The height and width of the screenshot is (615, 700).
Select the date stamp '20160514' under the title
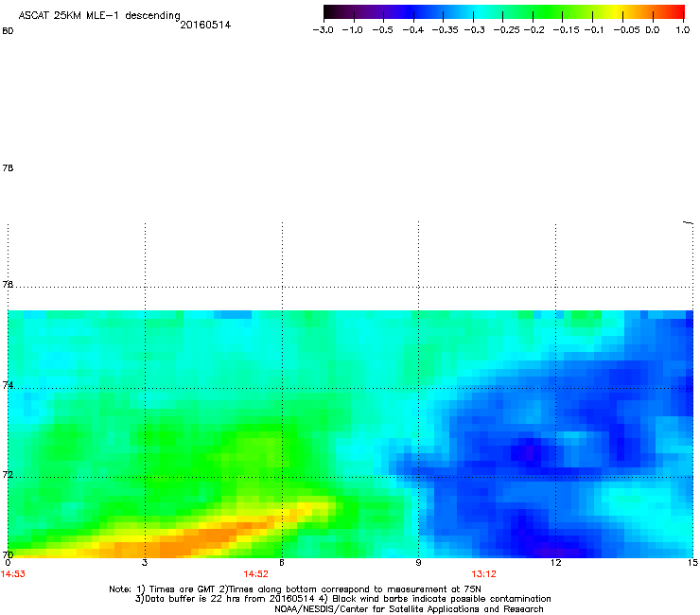click(205, 25)
